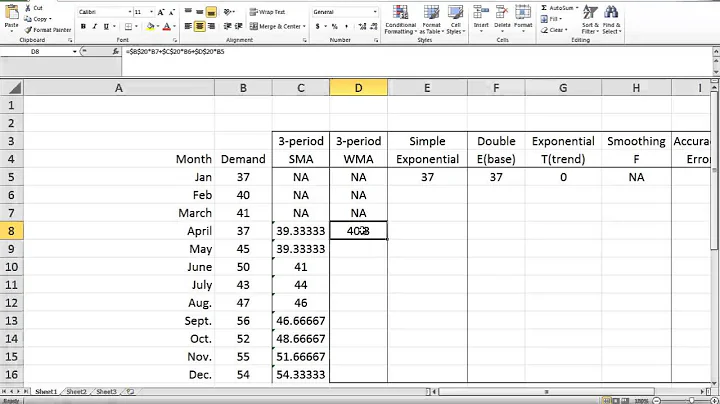Toggle center horizontal alignment
Viewport: 720px width, 404px height.
coord(200,27)
